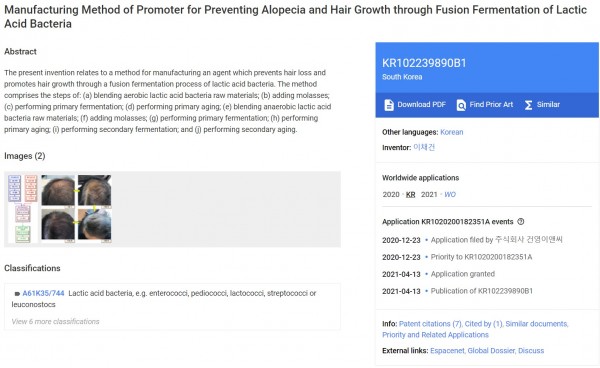Switch to the Korean language version
This screenshot has height=368, width=600.
(x=452, y=132)
